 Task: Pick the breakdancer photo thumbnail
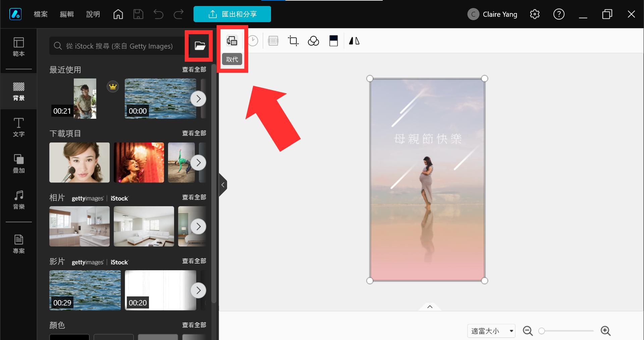pos(181,163)
